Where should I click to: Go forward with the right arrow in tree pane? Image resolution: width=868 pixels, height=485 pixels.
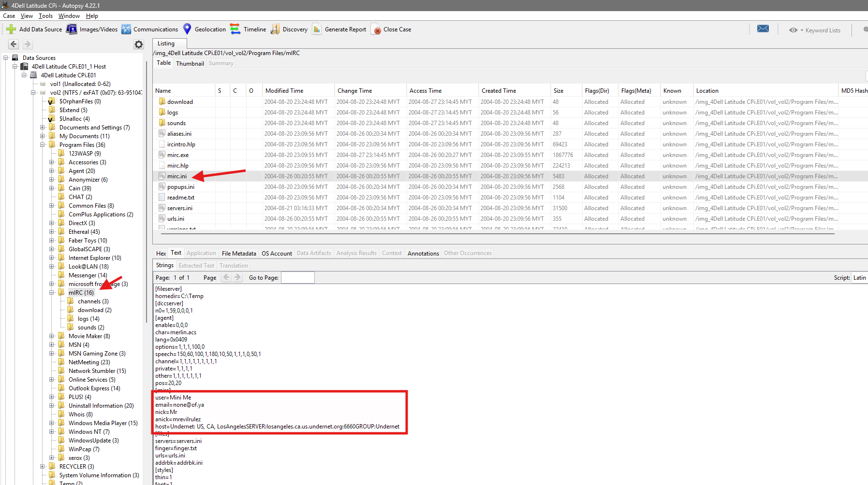[x=28, y=44]
